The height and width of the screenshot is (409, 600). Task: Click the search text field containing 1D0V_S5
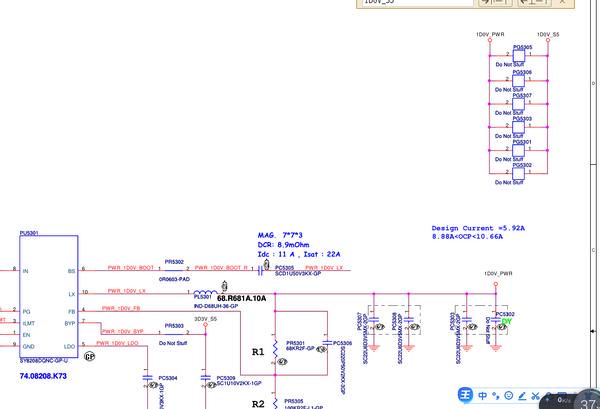[x=416, y=2]
